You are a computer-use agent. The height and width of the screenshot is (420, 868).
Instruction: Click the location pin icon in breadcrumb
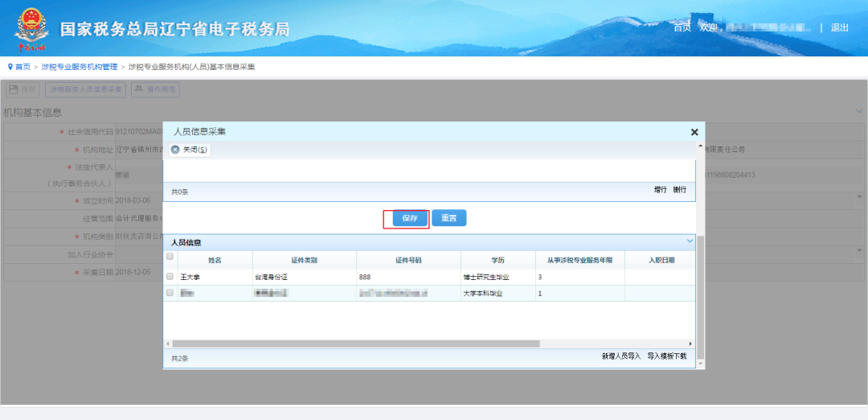click(10, 67)
